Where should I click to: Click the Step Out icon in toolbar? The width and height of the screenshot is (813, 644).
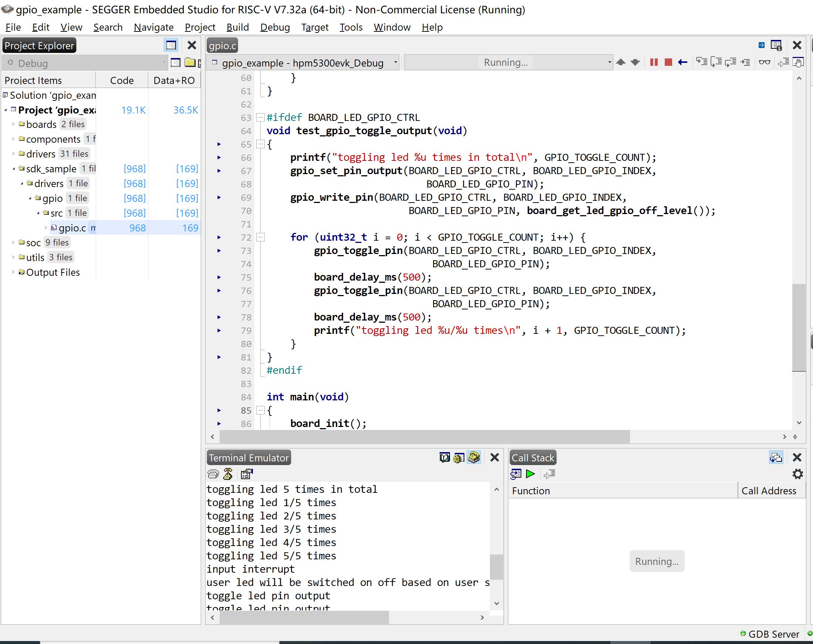(731, 62)
